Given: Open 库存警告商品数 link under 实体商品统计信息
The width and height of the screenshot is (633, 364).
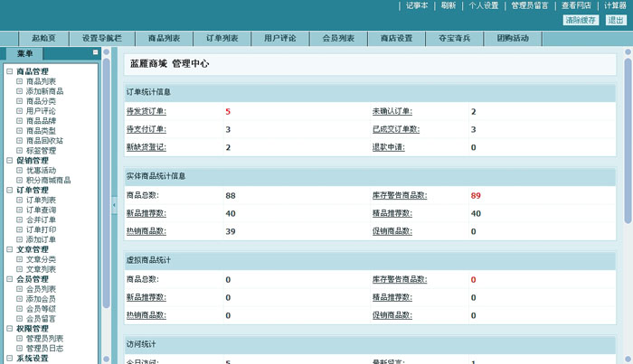Looking at the screenshot, I should tap(399, 195).
